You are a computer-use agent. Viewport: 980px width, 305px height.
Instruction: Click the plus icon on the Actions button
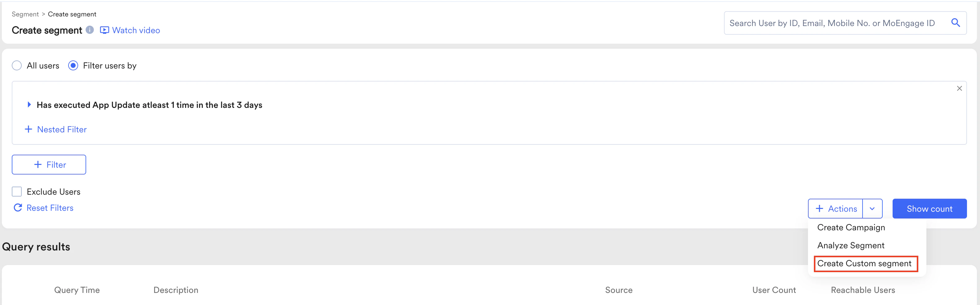820,208
